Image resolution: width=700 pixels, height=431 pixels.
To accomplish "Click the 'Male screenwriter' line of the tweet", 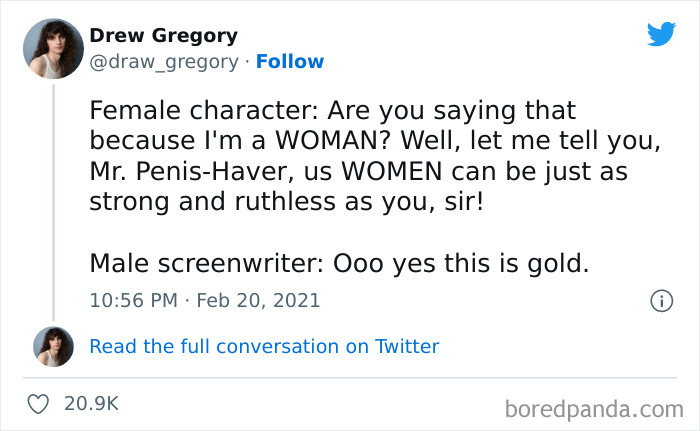I will pyautogui.click(x=340, y=263).
